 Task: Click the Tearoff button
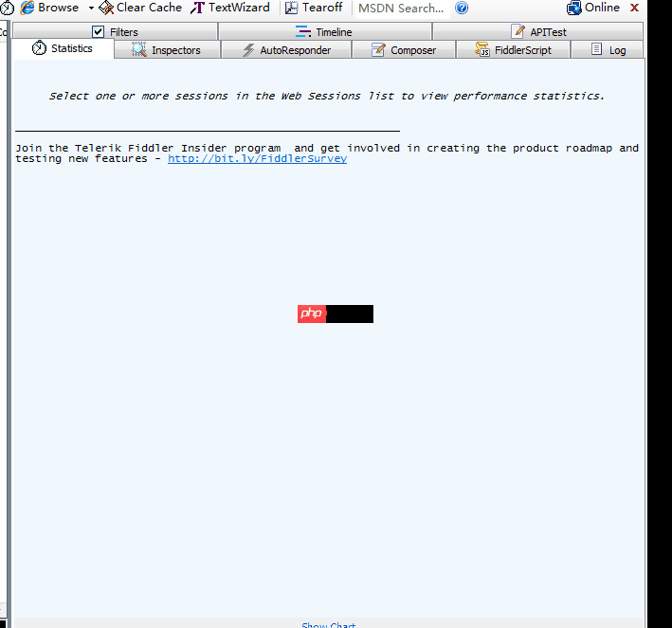pos(314,8)
